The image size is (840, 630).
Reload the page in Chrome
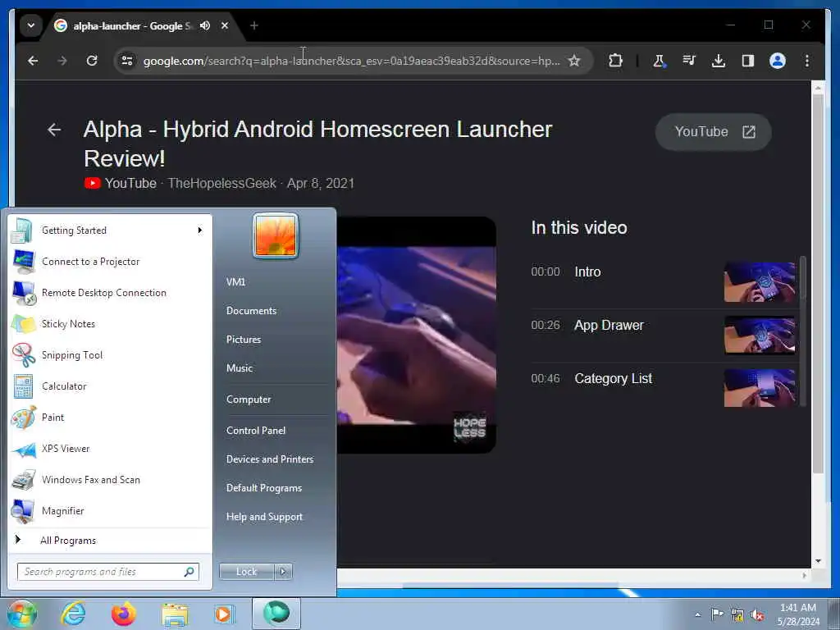[92, 61]
